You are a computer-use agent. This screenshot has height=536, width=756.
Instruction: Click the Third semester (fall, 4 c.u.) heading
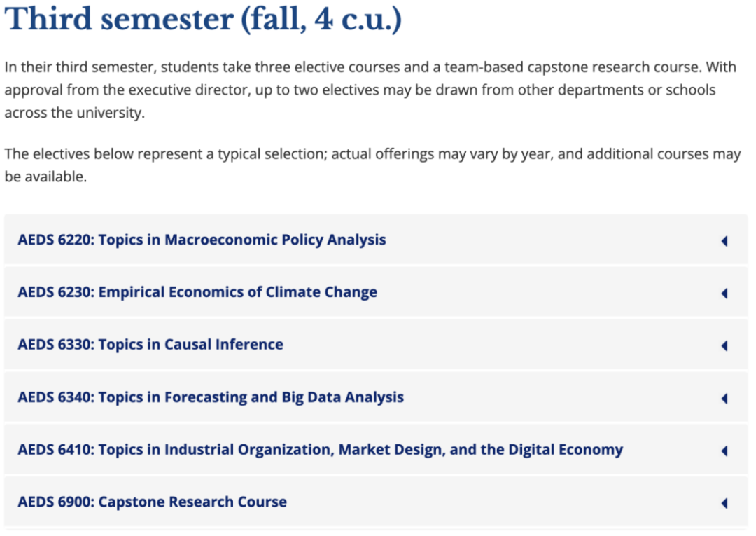pos(203,20)
